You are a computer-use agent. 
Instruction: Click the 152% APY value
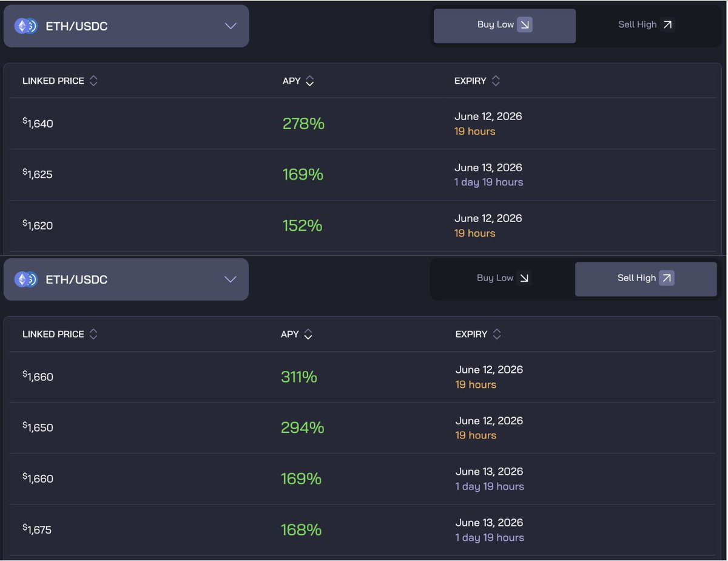point(302,226)
